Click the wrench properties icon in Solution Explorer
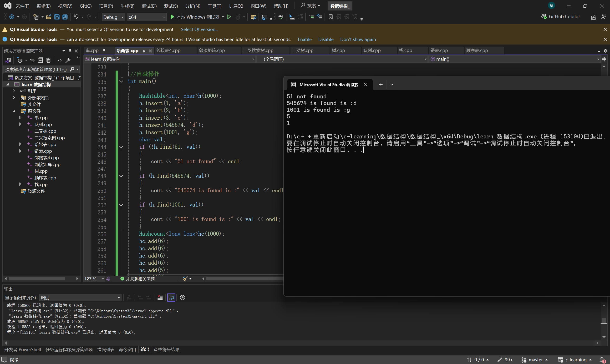This screenshot has width=610, height=364. (68, 60)
